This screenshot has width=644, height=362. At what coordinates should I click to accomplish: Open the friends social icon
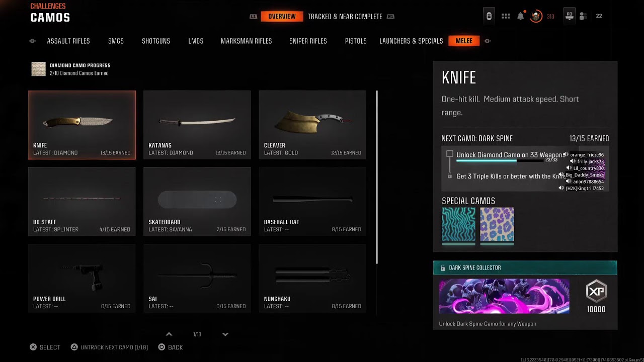pyautogui.click(x=583, y=16)
